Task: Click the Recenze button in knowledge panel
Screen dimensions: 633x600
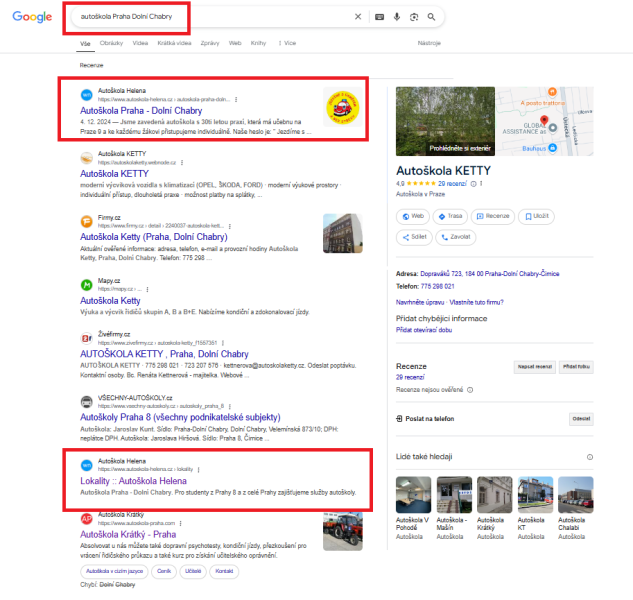Action: pos(493,216)
